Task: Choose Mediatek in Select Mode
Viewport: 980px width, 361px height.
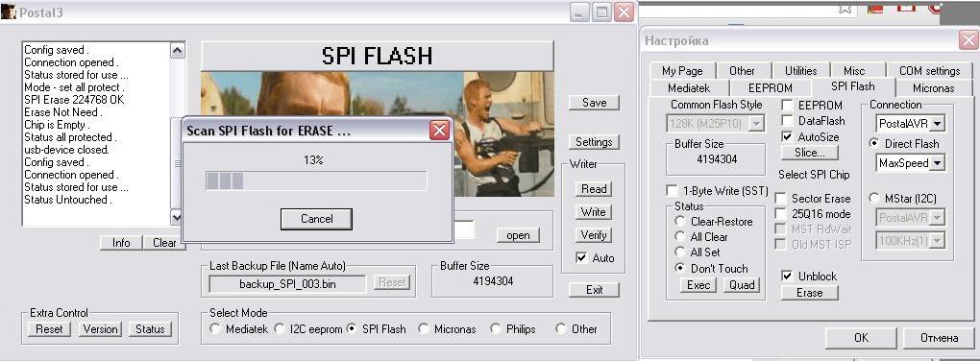Action: point(215,328)
